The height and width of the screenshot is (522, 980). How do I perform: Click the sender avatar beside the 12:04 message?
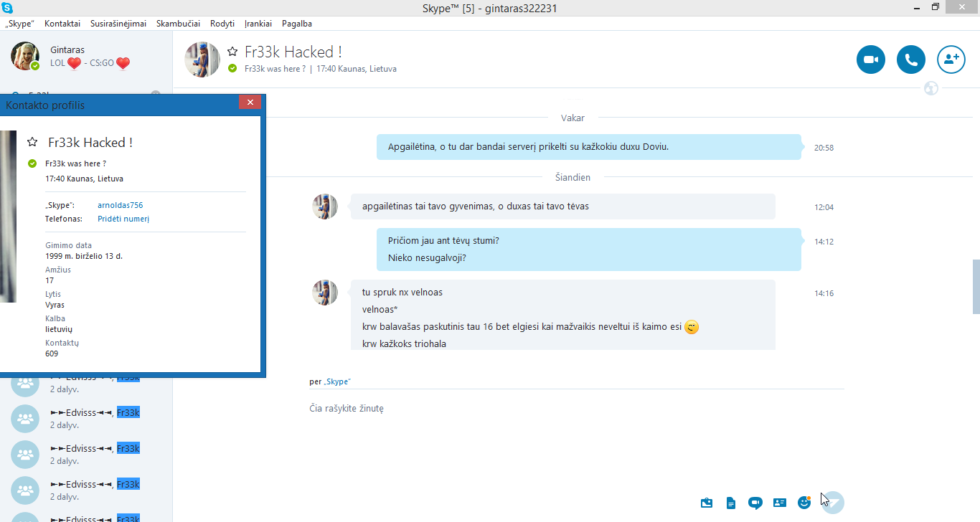325,207
